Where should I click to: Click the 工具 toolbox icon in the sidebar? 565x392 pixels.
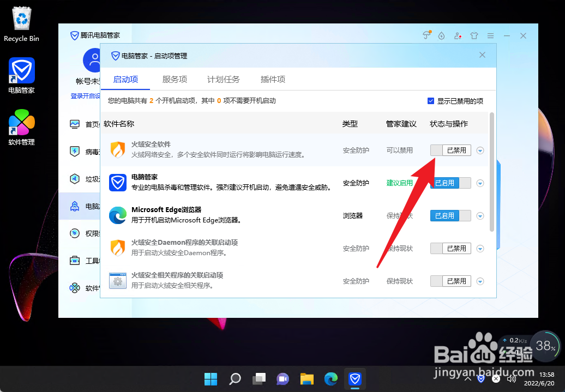point(75,261)
